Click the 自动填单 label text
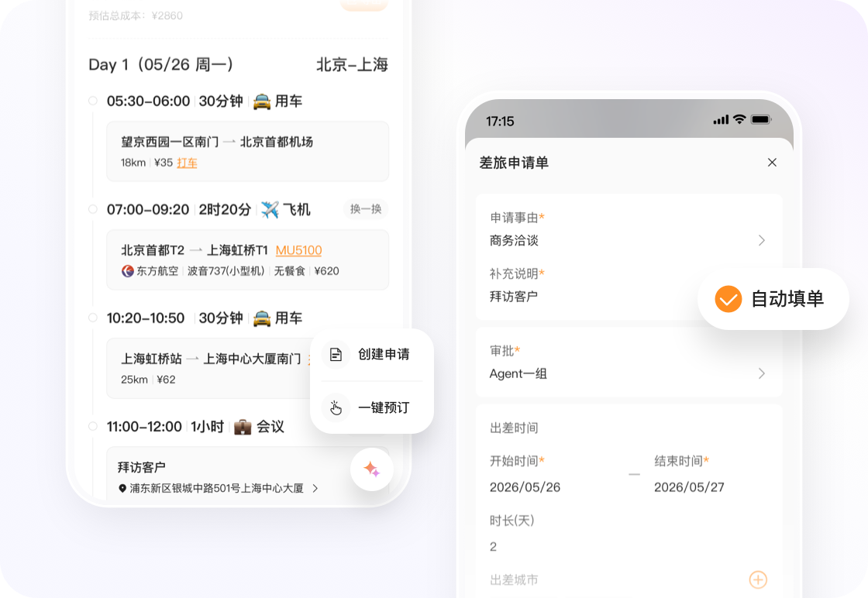Screen dimensions: 868x598 [787, 299]
